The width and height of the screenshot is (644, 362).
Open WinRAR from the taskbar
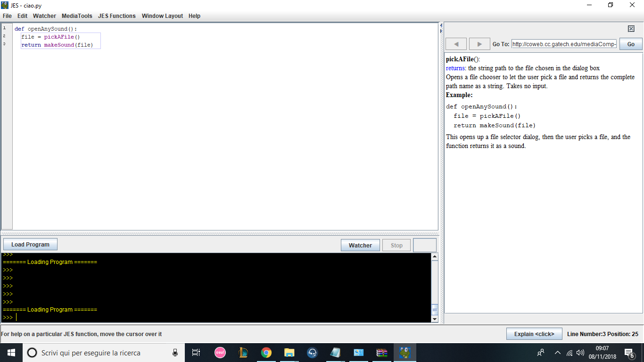click(381, 353)
